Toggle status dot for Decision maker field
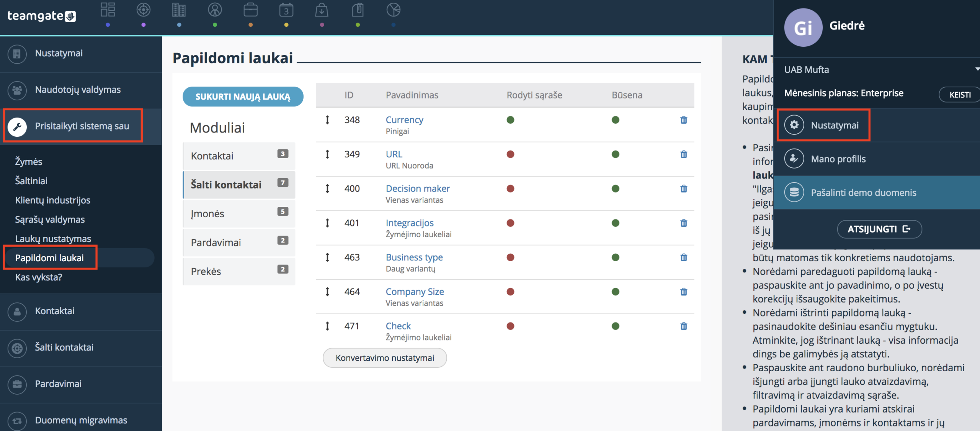Viewport: 980px width, 431px height. pyautogui.click(x=616, y=188)
